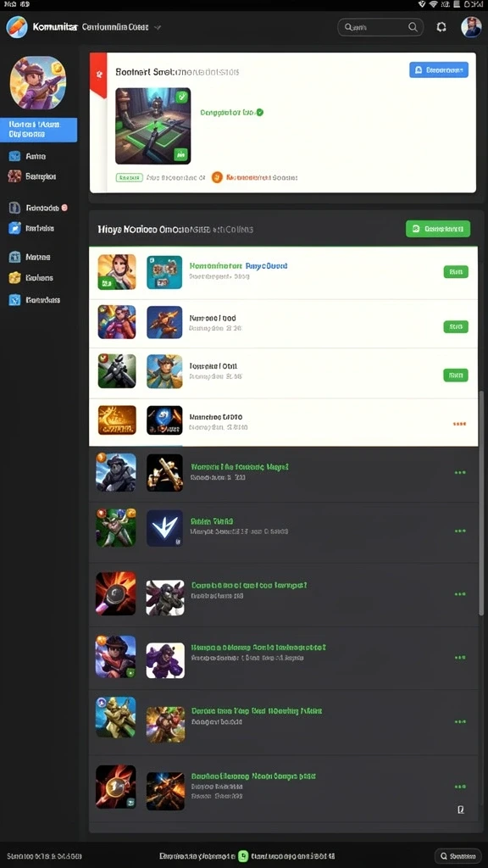This screenshot has height=868, width=488.
Task: Open the user profile avatar at top right
Action: (471, 26)
